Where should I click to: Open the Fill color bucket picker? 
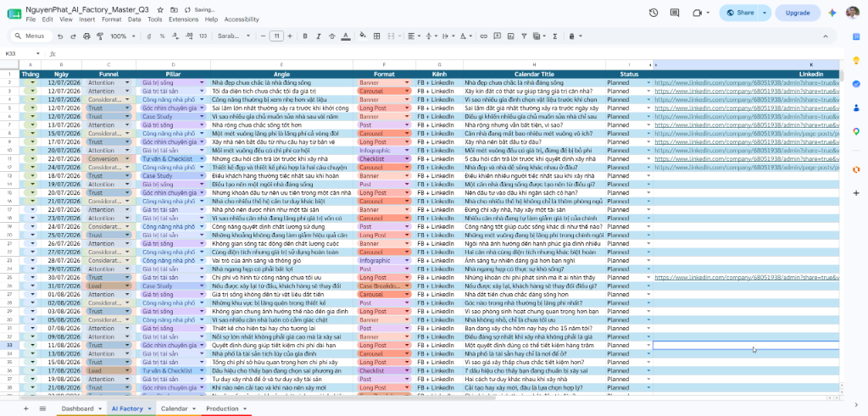363,36
